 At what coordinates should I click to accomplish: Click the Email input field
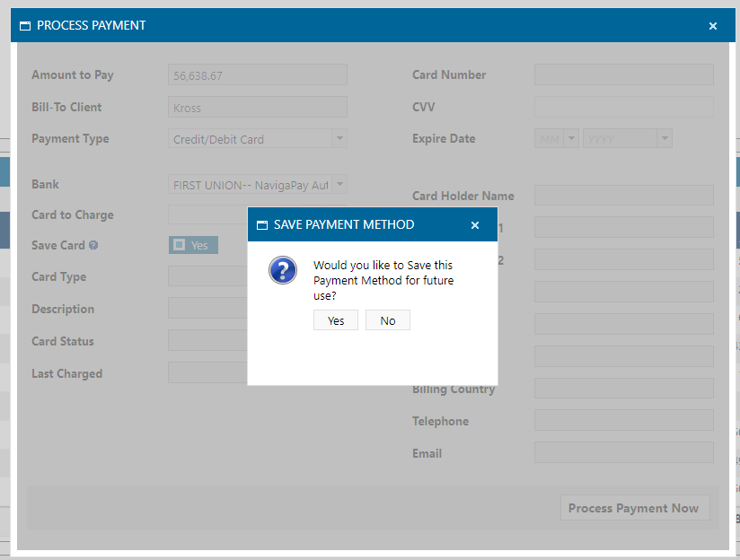pyautogui.click(x=623, y=453)
